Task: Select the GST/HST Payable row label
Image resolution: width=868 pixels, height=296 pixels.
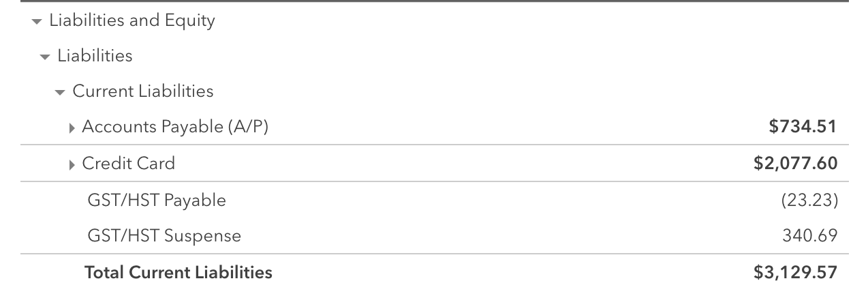Action: point(157,201)
